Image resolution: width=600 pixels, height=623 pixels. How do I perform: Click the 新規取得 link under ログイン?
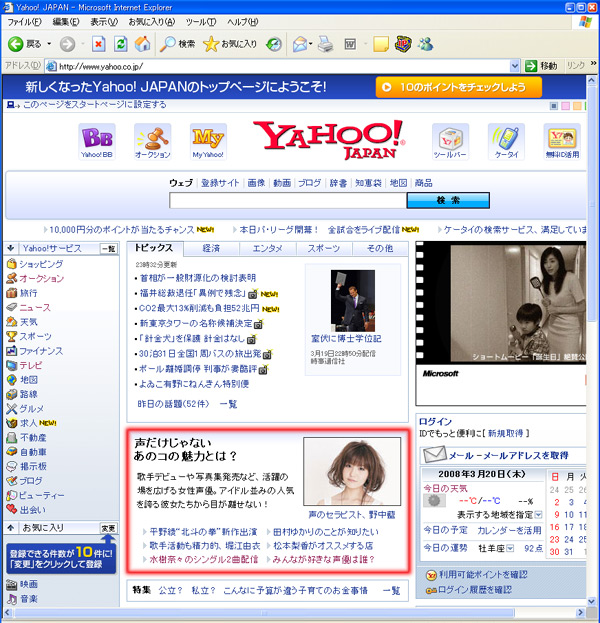click(505, 433)
